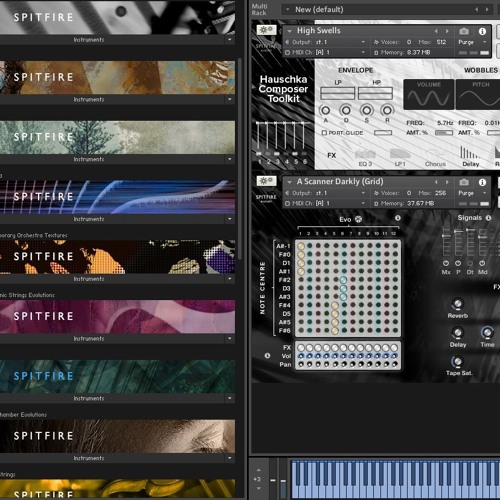Screen dimensions: 500x500
Task: Click the Time knob next to Delay
Action: (487, 332)
